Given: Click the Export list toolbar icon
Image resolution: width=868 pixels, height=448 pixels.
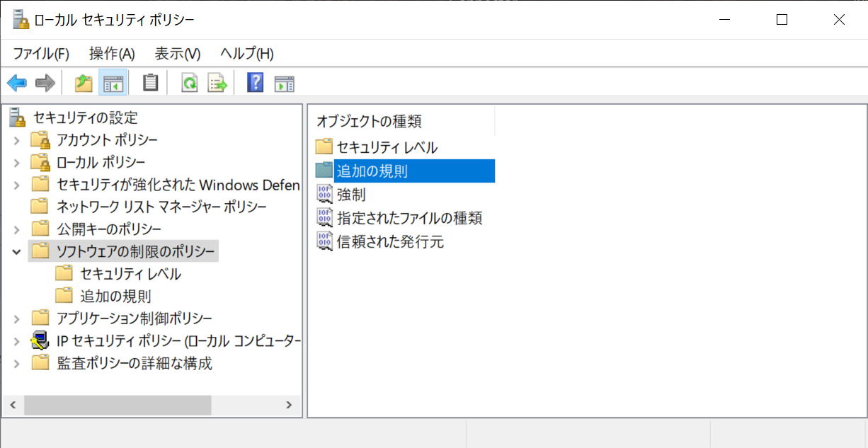Looking at the screenshot, I should pos(217,83).
